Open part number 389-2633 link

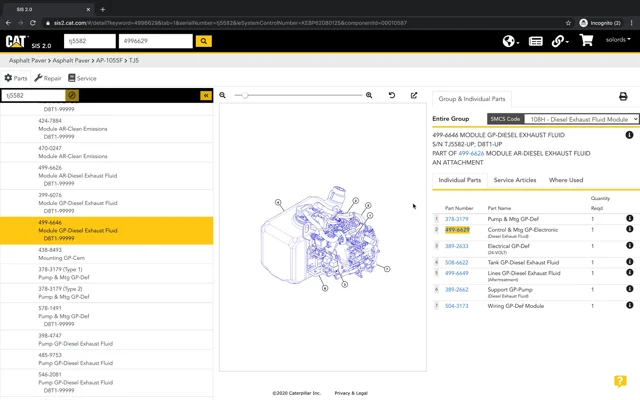click(456, 245)
